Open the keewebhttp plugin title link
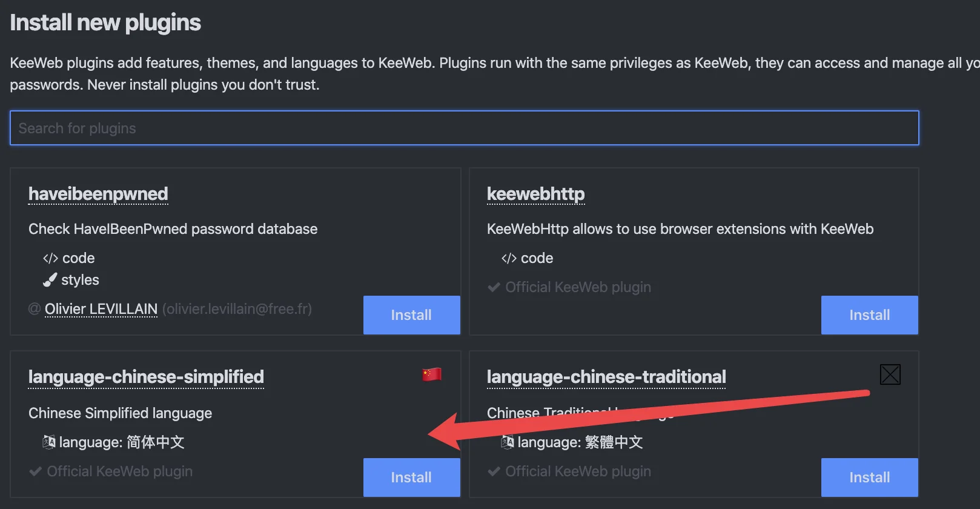 coord(536,194)
